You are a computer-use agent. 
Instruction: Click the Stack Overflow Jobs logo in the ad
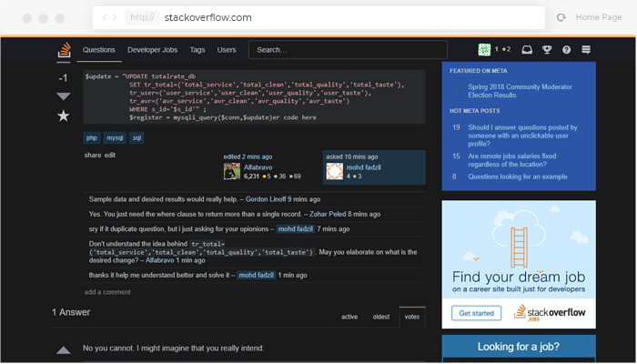point(550,313)
